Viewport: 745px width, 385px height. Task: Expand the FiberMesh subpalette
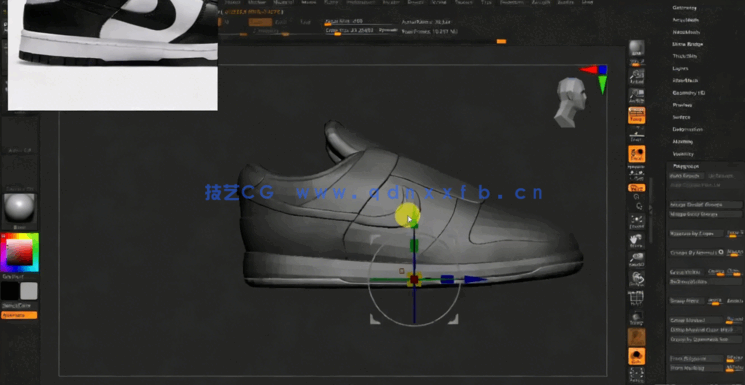coord(685,81)
